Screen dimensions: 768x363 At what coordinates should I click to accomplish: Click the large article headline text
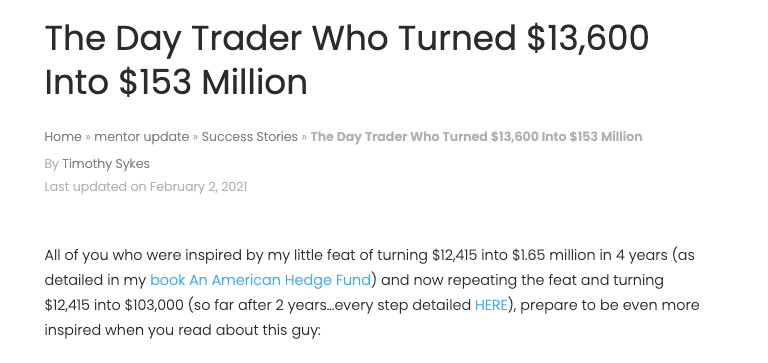[x=347, y=60]
